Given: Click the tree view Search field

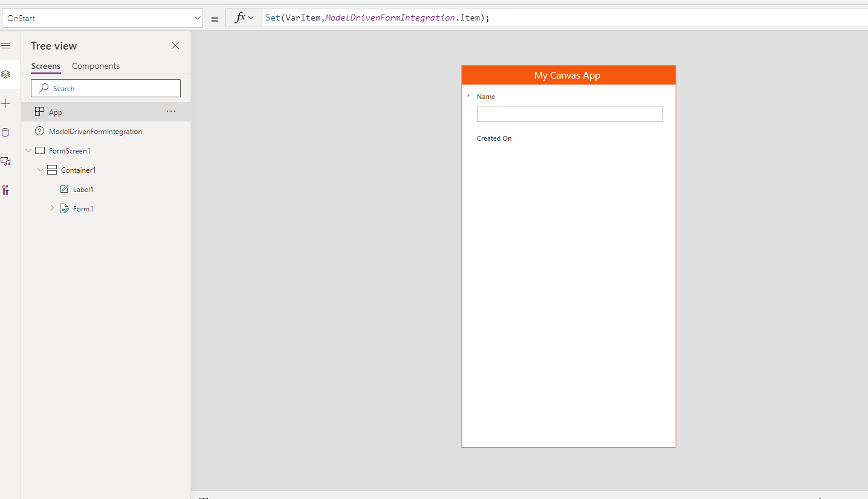Looking at the screenshot, I should 106,88.
